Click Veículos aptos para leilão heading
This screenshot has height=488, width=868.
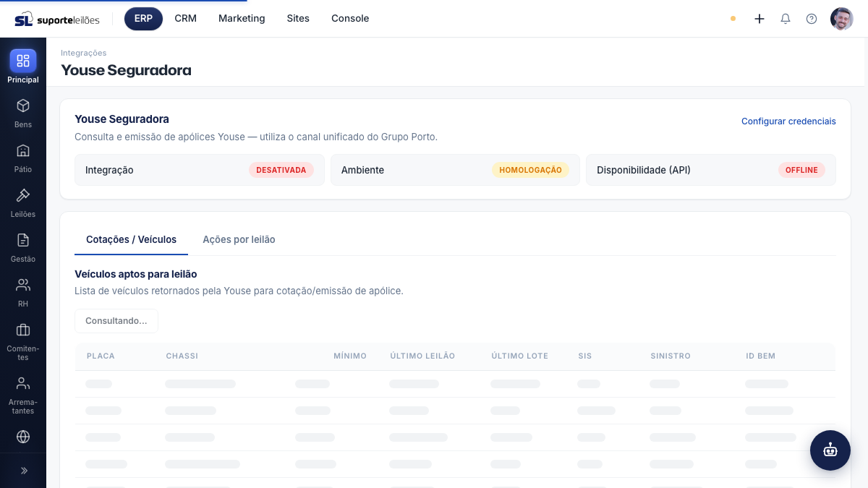(136, 274)
